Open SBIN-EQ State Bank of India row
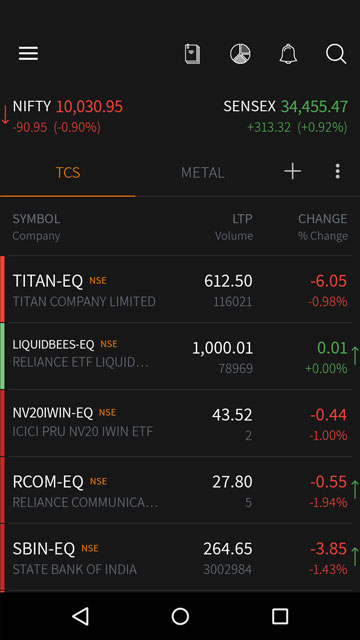 pyautogui.click(x=178, y=557)
